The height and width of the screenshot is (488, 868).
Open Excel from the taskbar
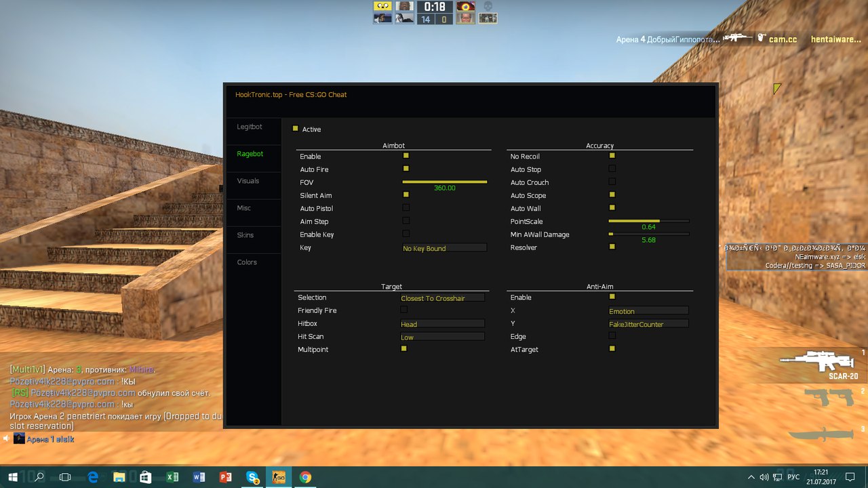tap(172, 477)
